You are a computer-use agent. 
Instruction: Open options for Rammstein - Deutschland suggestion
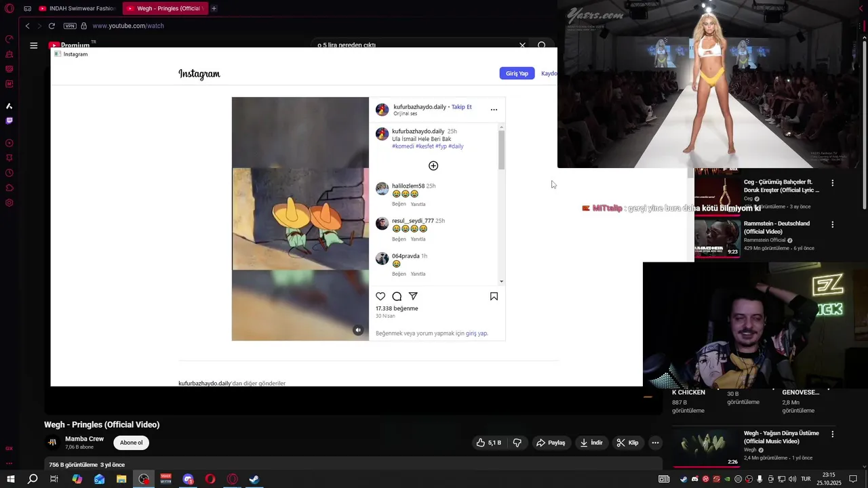click(833, 224)
